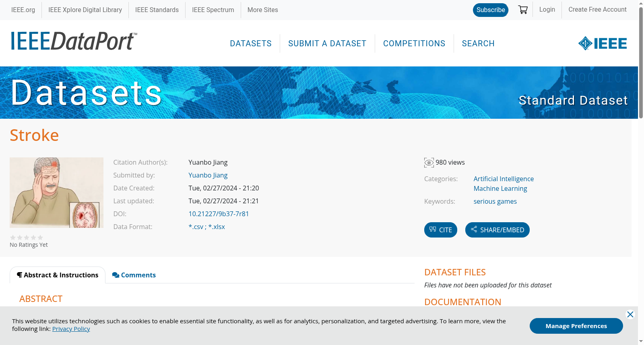Viewport: 644px width, 345px height.
Task: Open SUBMIT A DATASET menu item
Action: (327, 43)
